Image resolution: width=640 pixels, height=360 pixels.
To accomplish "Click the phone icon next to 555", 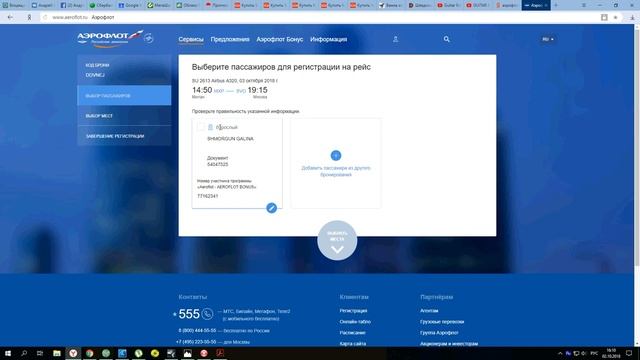I will click(207, 313).
